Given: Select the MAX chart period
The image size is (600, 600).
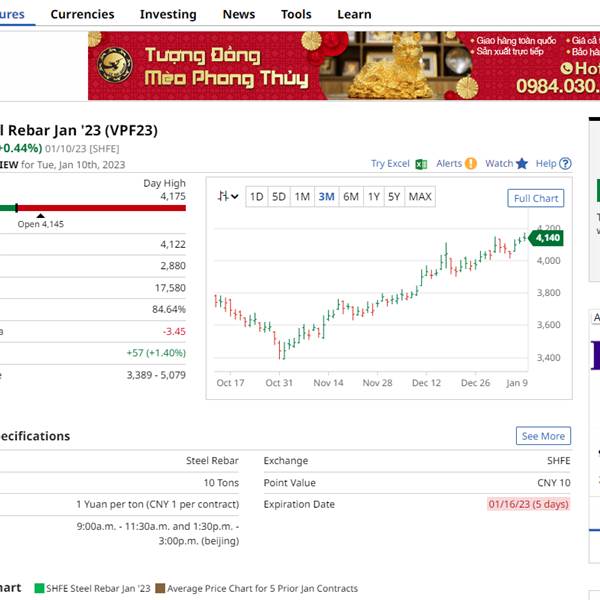Looking at the screenshot, I should pyautogui.click(x=420, y=197).
